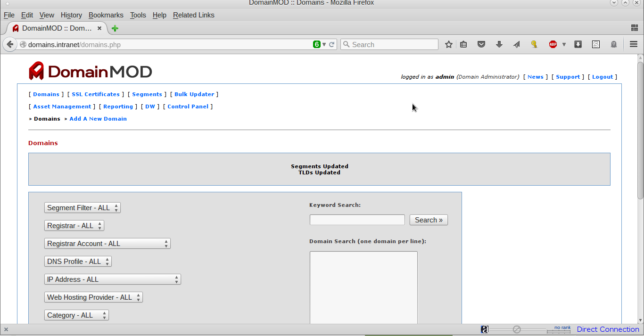Open Web Hosting Provider - ALL dropdown
Screen dimensions: 644x336
(93, 297)
